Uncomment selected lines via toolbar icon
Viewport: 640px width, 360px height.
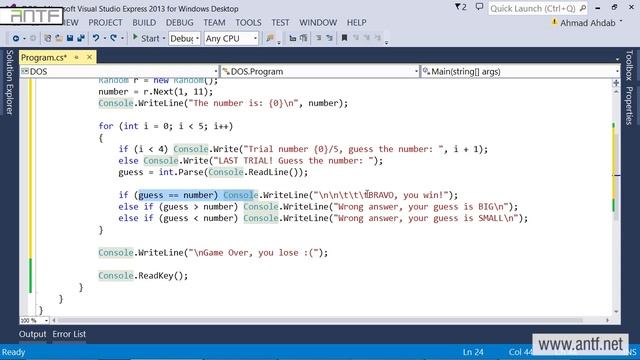pos(329,38)
